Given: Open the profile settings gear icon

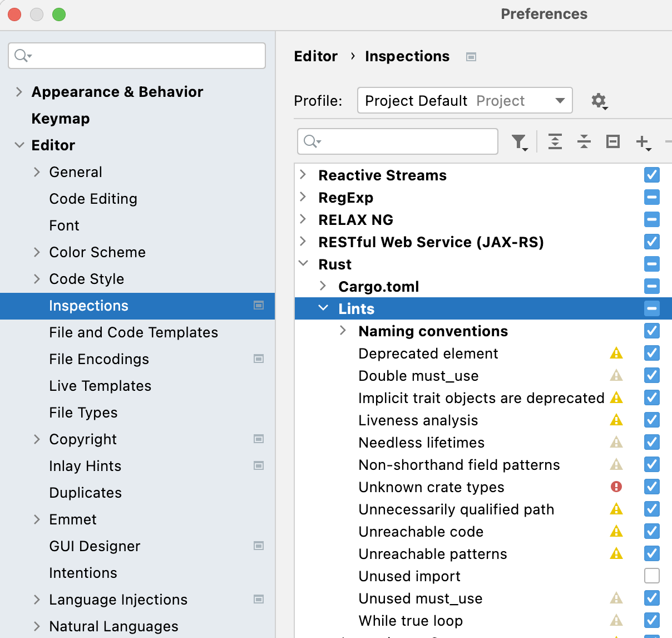Looking at the screenshot, I should (599, 101).
